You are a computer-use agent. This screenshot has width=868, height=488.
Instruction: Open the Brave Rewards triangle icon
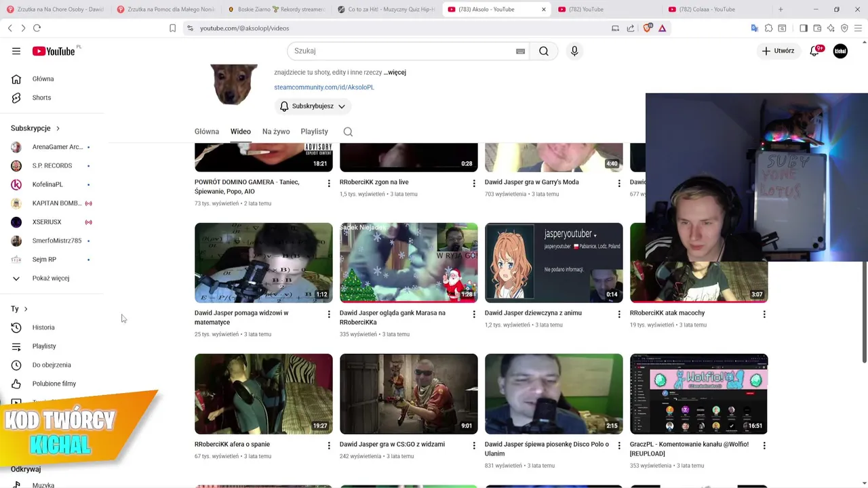(662, 28)
